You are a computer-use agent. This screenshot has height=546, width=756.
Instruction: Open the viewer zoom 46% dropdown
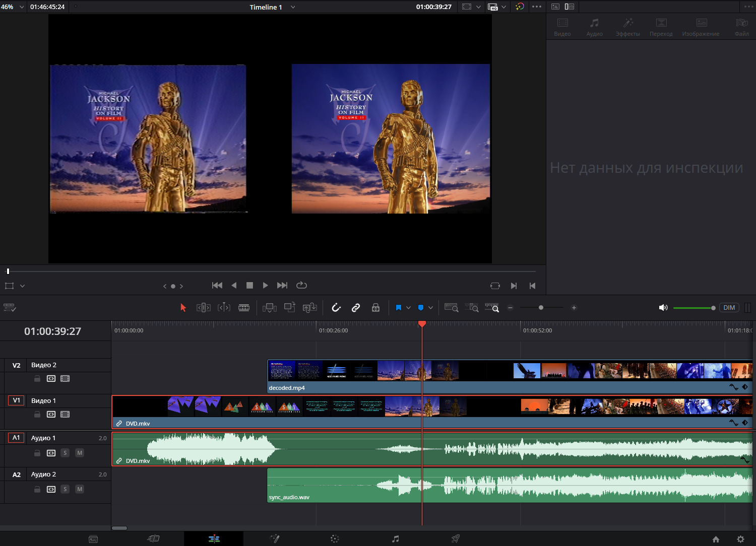[x=21, y=7]
